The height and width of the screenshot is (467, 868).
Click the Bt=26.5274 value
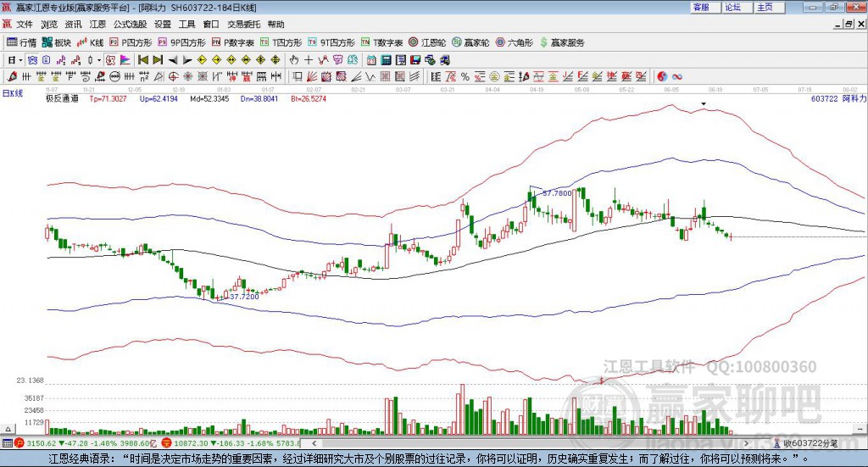tap(309, 98)
